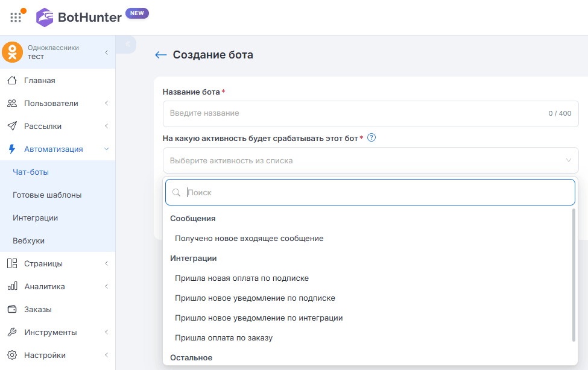588x370 pixels.
Task: Open the activity selection dropdown
Action: click(x=370, y=160)
